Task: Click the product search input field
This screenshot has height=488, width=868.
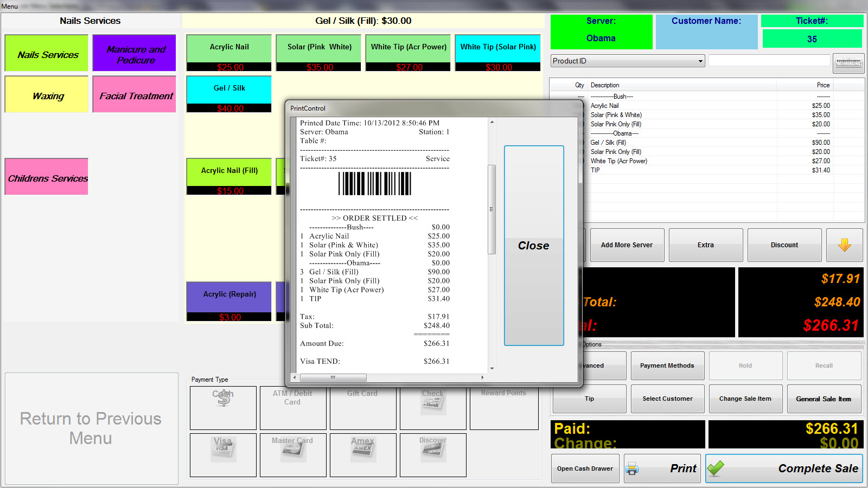Action: coord(769,61)
